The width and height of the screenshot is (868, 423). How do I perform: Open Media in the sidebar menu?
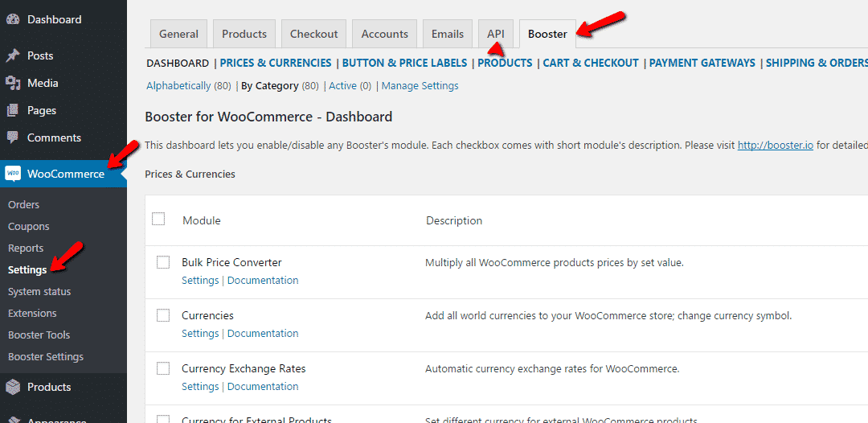click(x=43, y=83)
